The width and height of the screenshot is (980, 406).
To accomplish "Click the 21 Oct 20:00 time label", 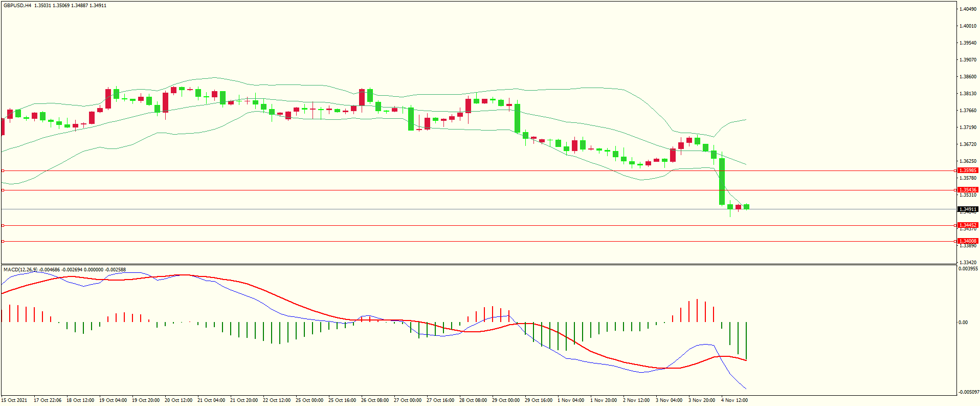I will click(x=244, y=400).
